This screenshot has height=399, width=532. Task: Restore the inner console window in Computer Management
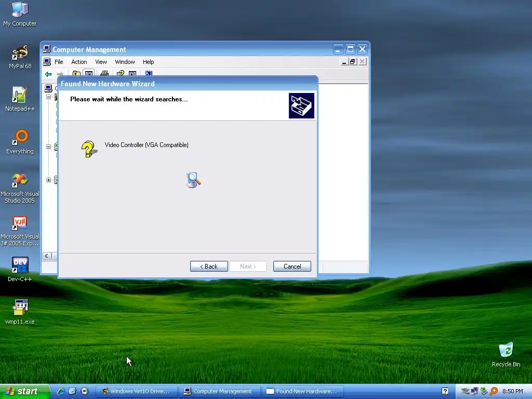[353, 62]
